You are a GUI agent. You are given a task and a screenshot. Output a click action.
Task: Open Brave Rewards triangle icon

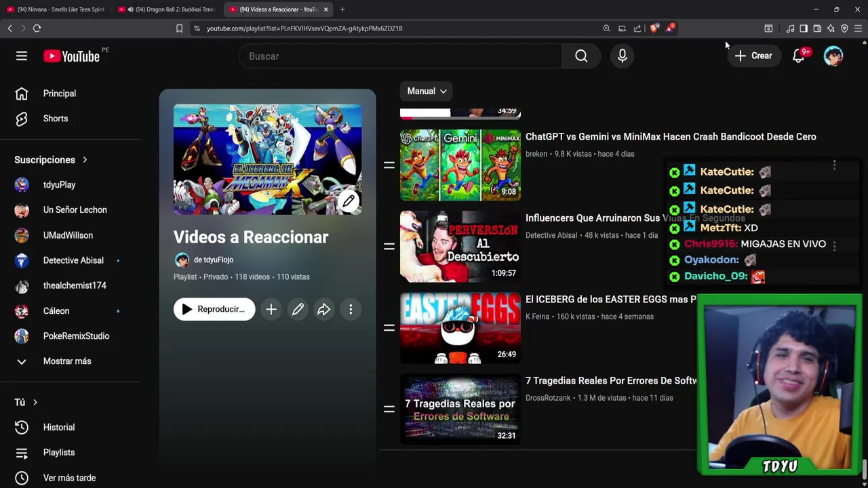click(x=670, y=28)
